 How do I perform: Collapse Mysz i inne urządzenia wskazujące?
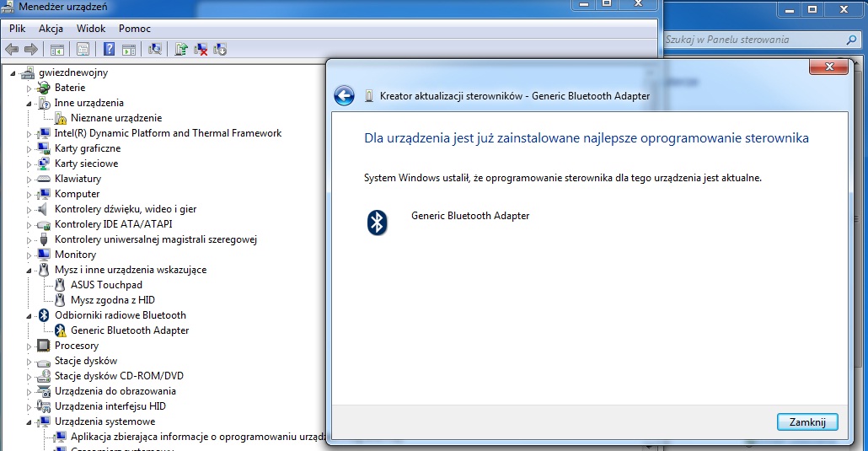tap(29, 271)
